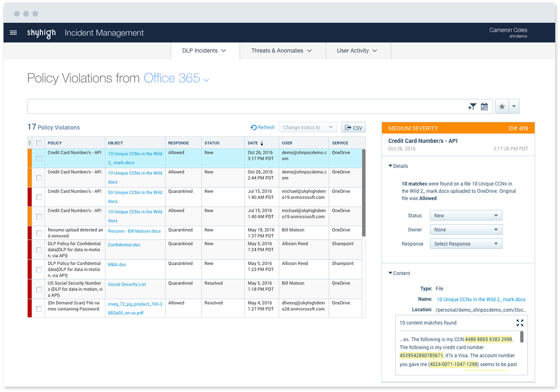Sort by the STATUS column header

click(x=212, y=143)
